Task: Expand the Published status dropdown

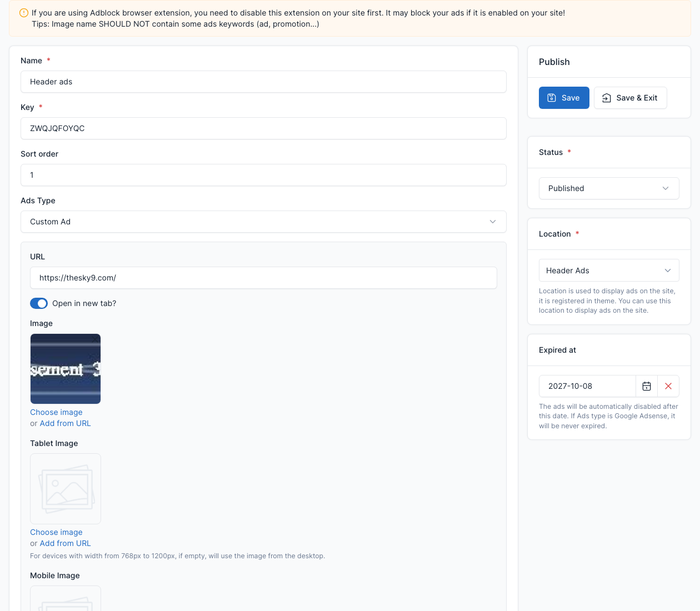Action: [609, 188]
